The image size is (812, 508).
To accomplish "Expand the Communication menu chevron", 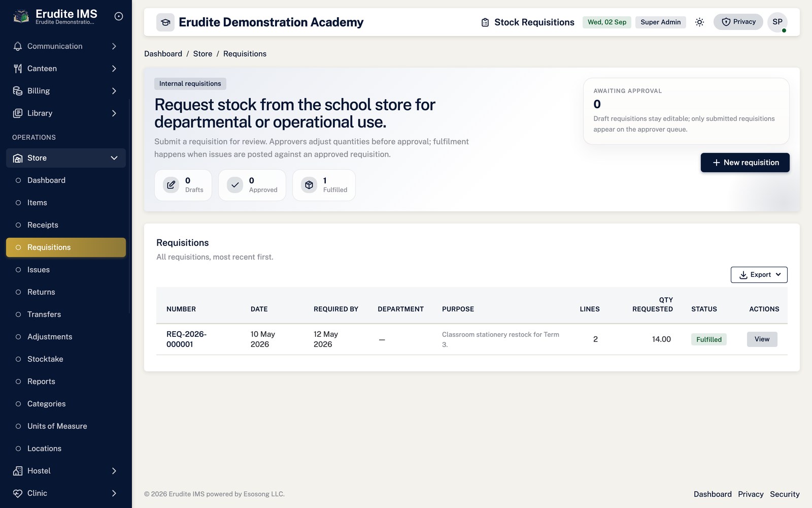I will (x=114, y=46).
